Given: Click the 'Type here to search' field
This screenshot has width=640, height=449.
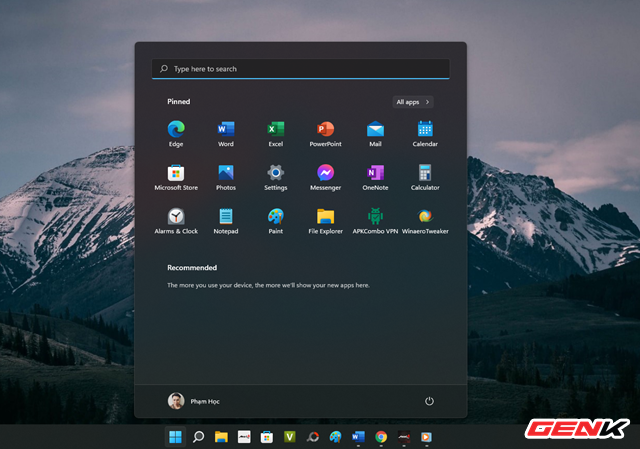Looking at the screenshot, I should click(300, 69).
